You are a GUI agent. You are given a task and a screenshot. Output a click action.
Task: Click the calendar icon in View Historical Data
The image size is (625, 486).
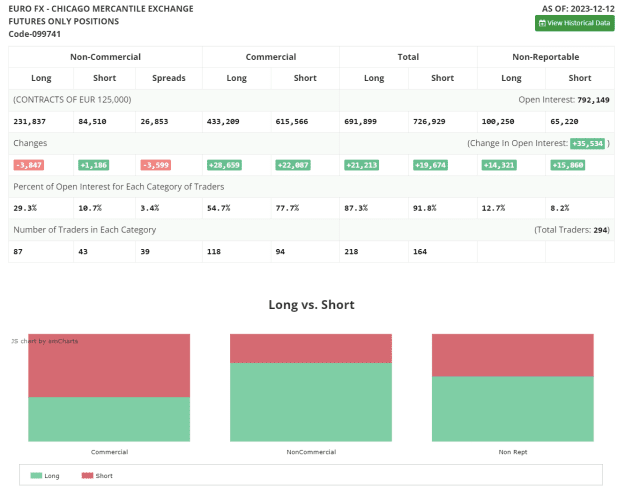tap(542, 23)
